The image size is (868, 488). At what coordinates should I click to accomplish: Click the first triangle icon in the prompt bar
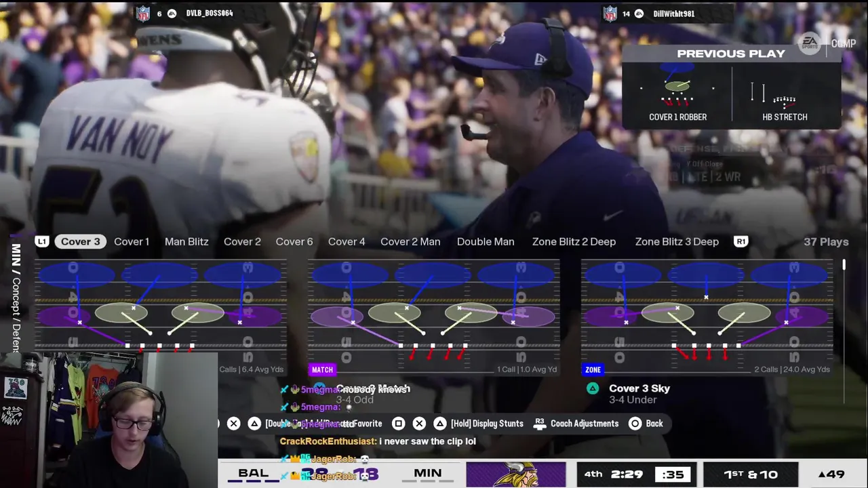point(254,423)
